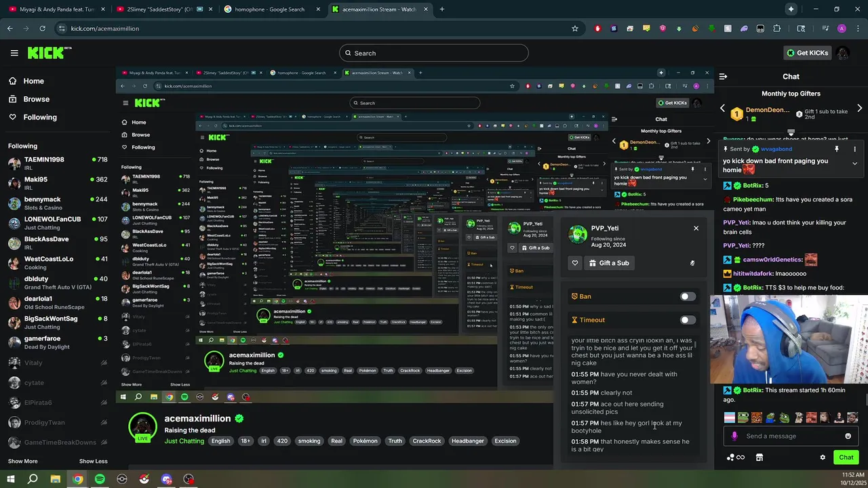This screenshot has width=868, height=488.
Task: Click Show More in following sidebar
Action: (x=22, y=461)
